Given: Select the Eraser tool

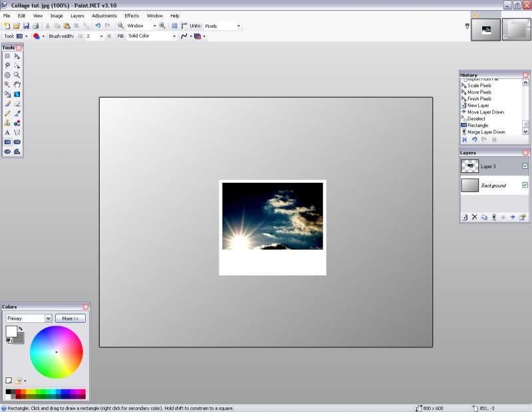Looking at the screenshot, I should point(17,104).
